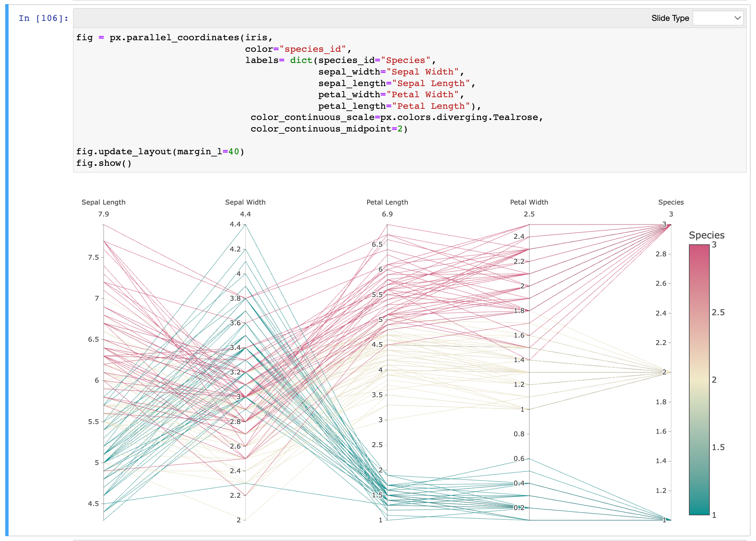This screenshot has height=541, width=756.
Task: Click the "species_id" string in code
Action: pos(313,49)
